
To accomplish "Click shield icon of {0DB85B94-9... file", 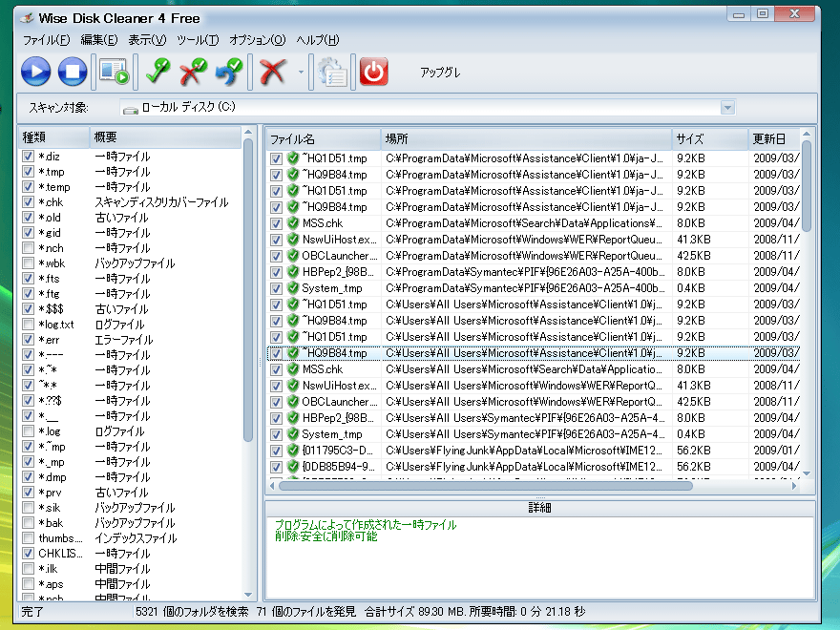I will pyautogui.click(x=292, y=466).
